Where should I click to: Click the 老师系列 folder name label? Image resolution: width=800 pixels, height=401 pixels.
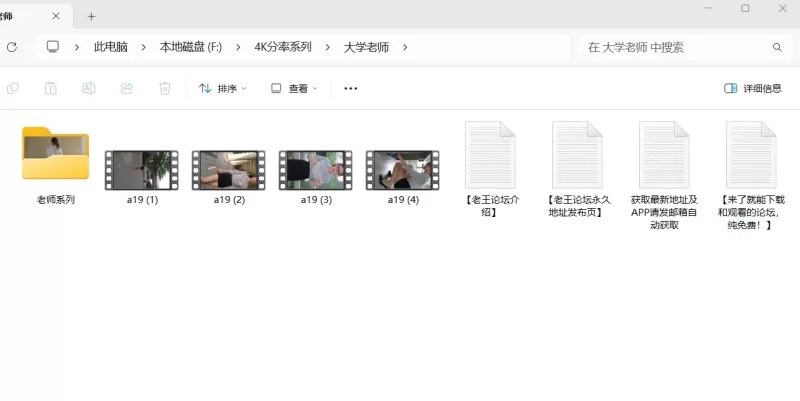pyautogui.click(x=56, y=199)
